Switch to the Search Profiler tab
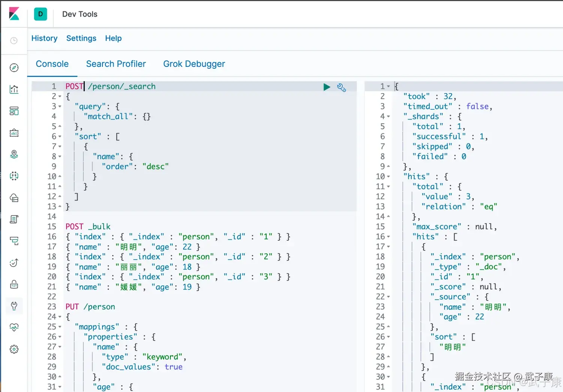563x392 pixels. (x=116, y=64)
